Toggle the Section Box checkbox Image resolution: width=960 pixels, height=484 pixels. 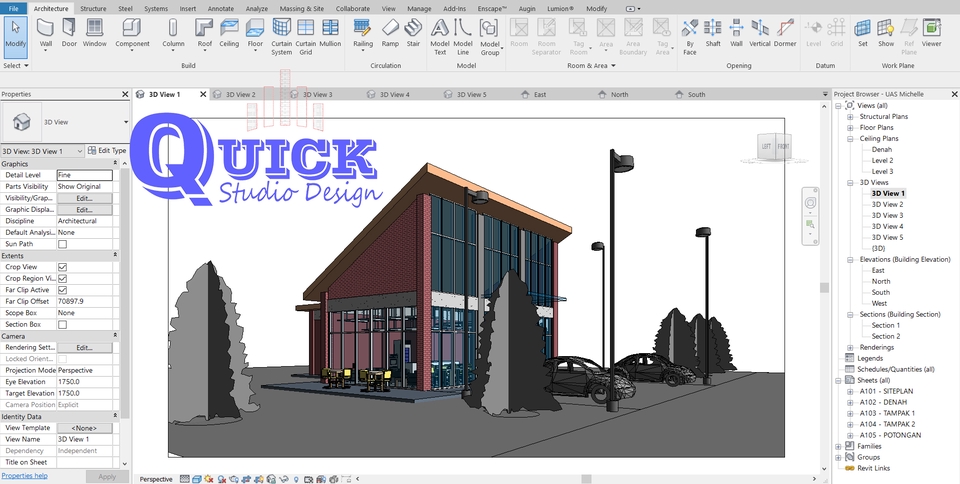(62, 325)
